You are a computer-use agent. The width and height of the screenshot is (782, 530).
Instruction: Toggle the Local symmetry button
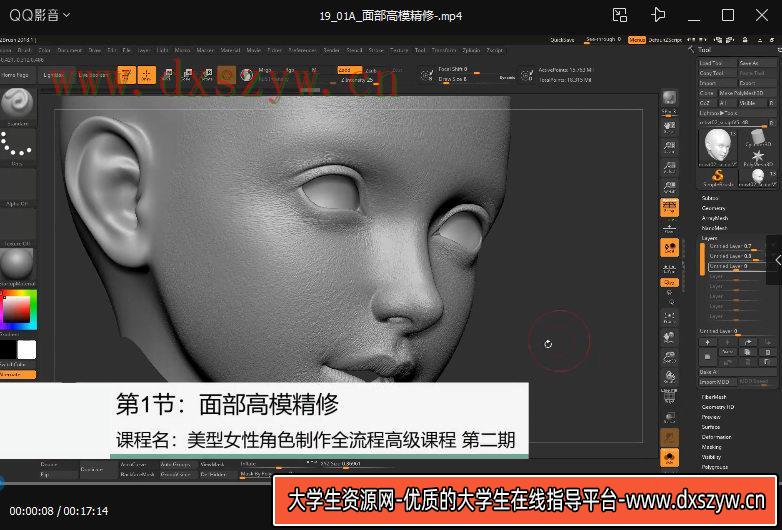point(669,248)
